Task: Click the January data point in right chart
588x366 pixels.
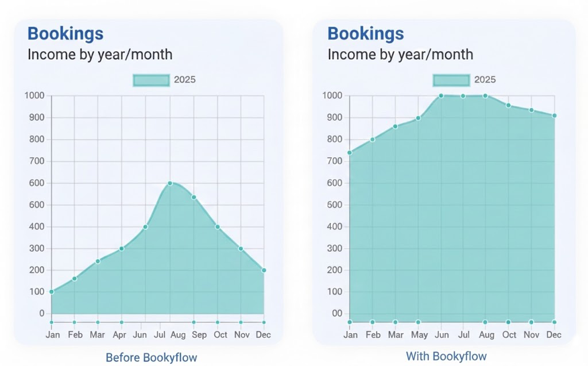Action: [350, 153]
